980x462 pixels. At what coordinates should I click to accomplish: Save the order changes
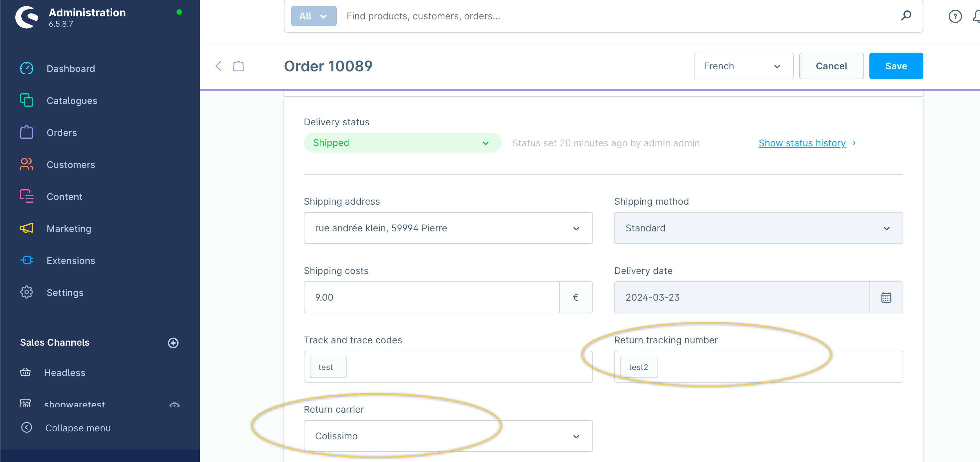pos(895,66)
